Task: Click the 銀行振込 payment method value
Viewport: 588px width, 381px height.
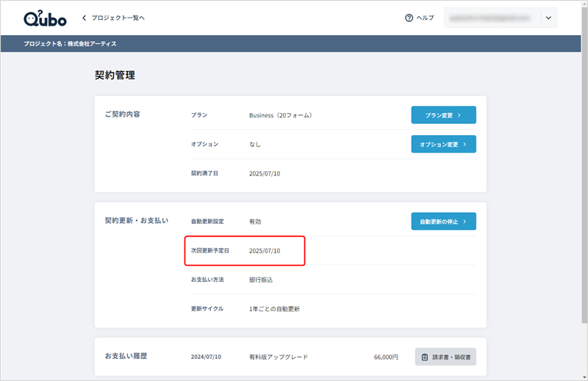Action: tap(261, 280)
